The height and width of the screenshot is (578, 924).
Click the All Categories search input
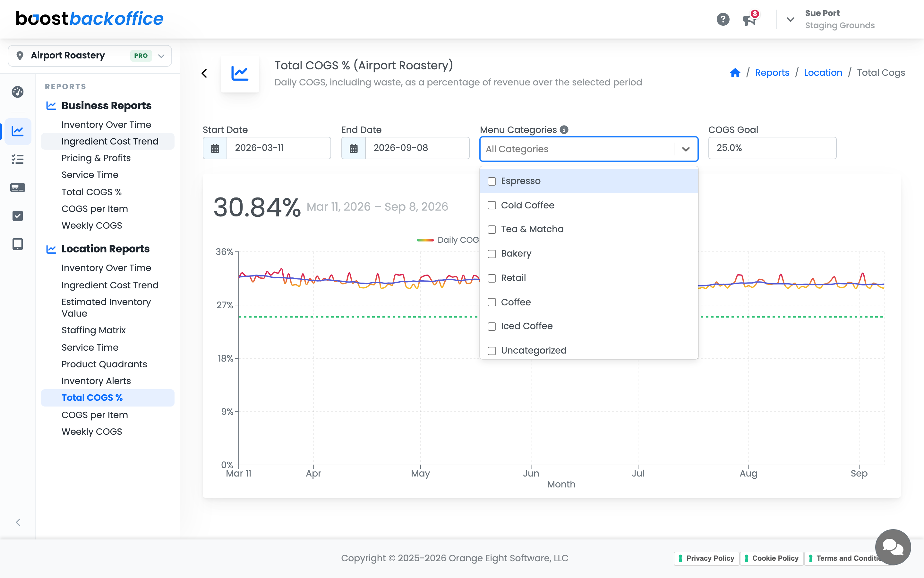pos(577,149)
